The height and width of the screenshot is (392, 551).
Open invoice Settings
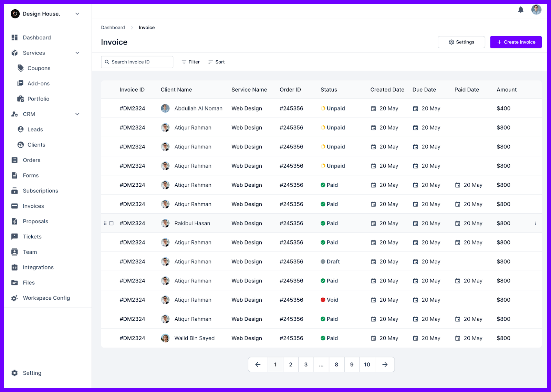tap(461, 42)
